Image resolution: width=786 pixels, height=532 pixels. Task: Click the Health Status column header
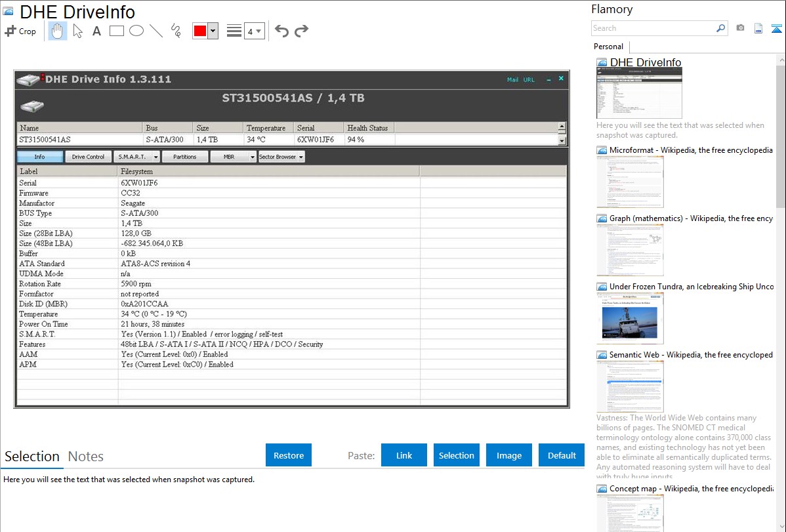pos(369,128)
